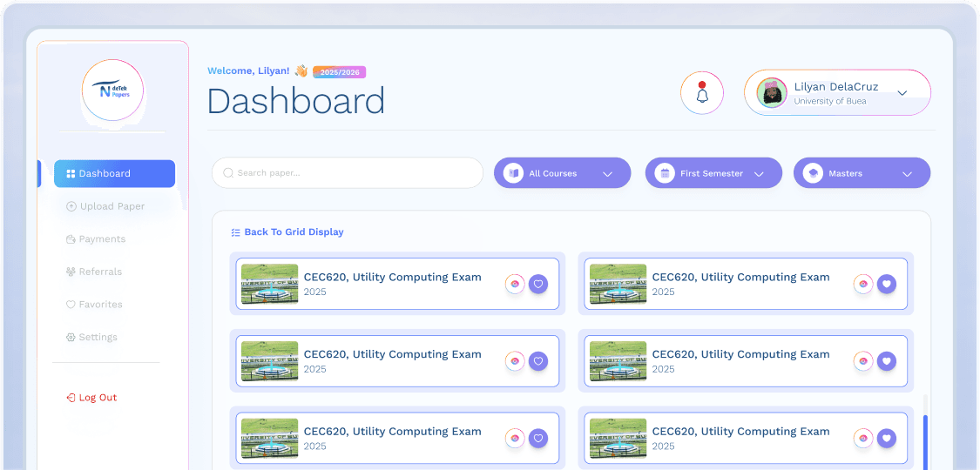This screenshot has height=470, width=980.
Task: Expand the Masters level dropdown
Action: [x=907, y=173]
